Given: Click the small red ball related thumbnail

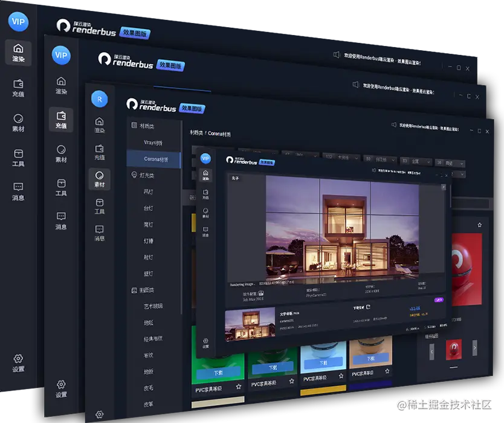Looking at the screenshot, I should (x=453, y=350).
